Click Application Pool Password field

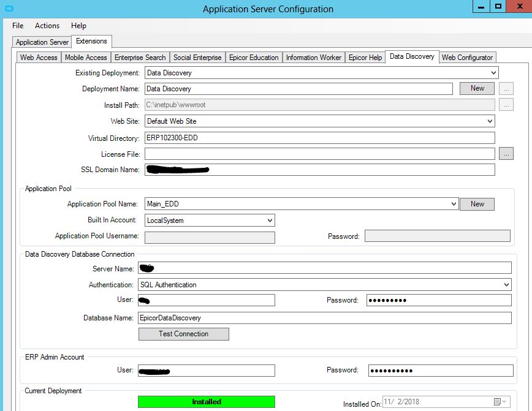pos(438,236)
